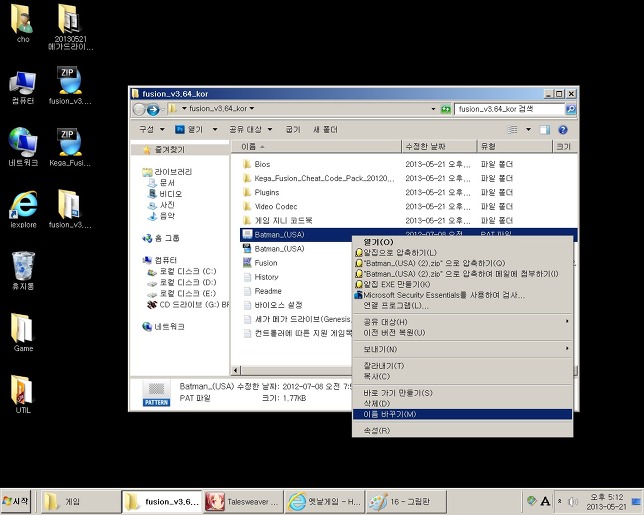Open the Kega_Fusi ZIP desktop file
644x515 pixels.
(x=70, y=147)
